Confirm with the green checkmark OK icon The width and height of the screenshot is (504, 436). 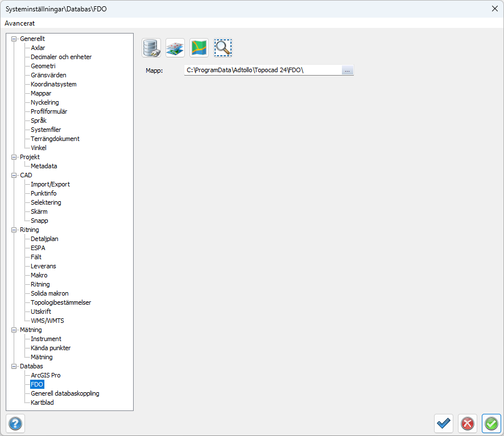tap(491, 423)
